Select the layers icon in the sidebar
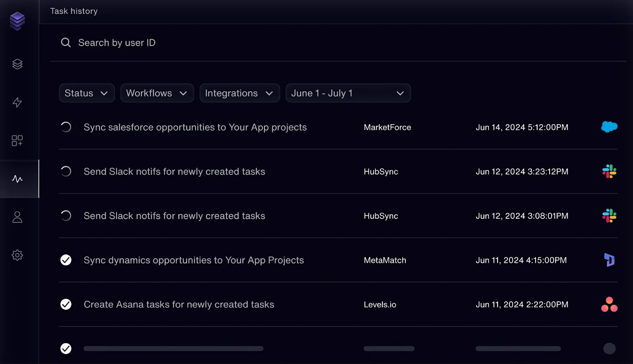This screenshot has width=633, height=364. point(17,64)
